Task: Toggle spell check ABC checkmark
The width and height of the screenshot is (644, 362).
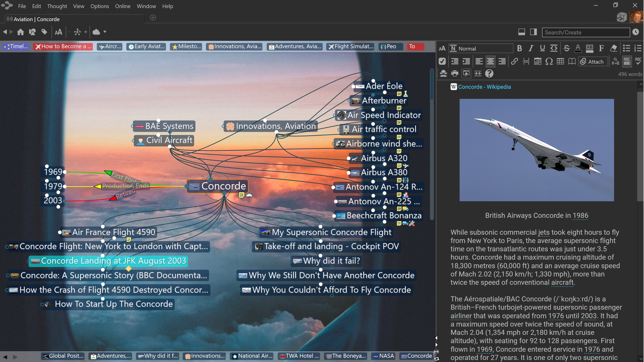Action: (638, 62)
